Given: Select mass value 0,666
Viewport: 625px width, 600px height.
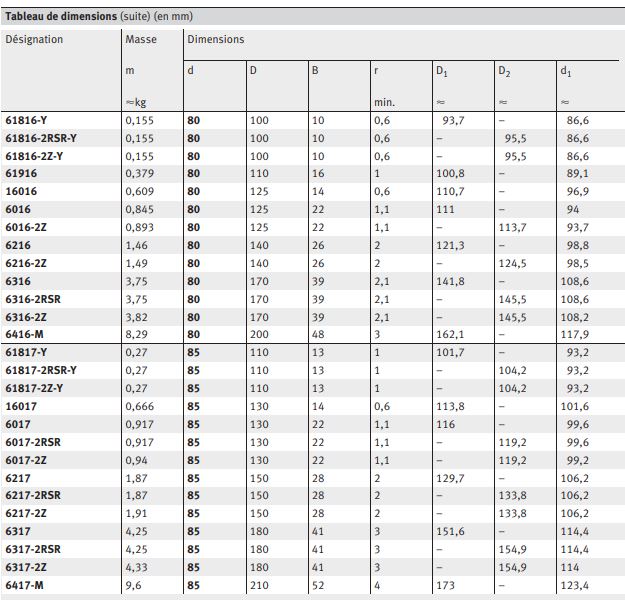Looking at the screenshot, I should pyautogui.click(x=140, y=406).
